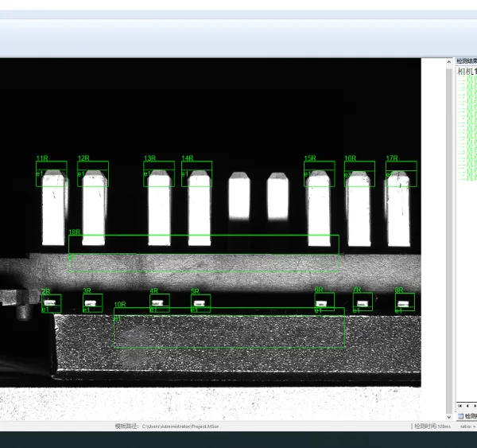The image size is (477, 448).
Task: Select the 12R region label
Action: pyautogui.click(x=83, y=158)
